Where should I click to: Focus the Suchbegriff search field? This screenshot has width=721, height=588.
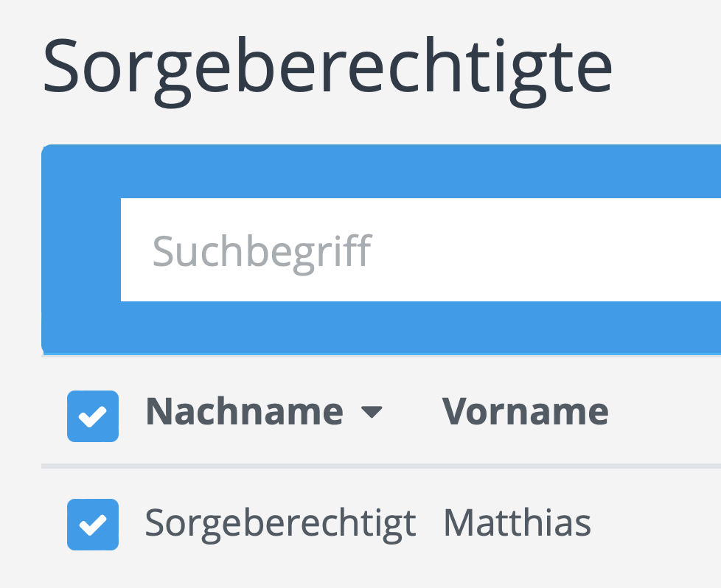(420, 250)
